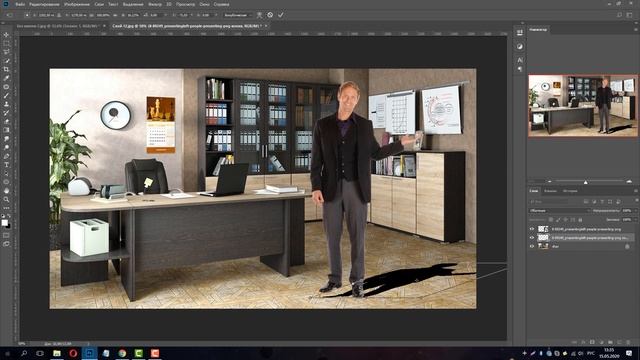Open the interpolation dropdown in options bar
Screen dimensions: 640x360
click(238, 15)
